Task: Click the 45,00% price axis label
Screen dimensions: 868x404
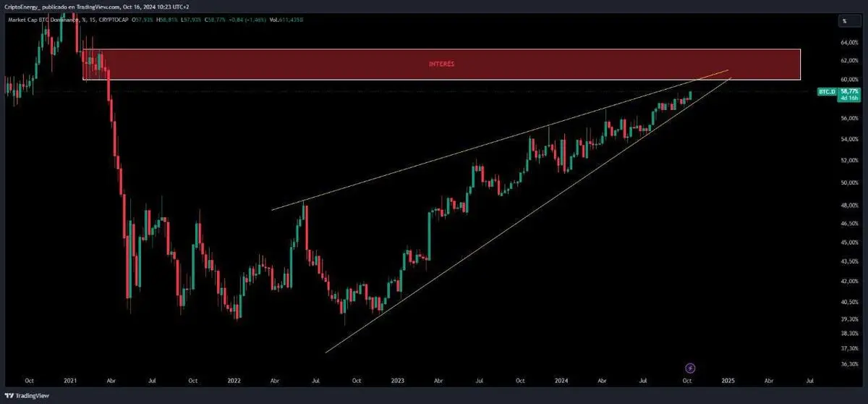Action: tap(849, 243)
